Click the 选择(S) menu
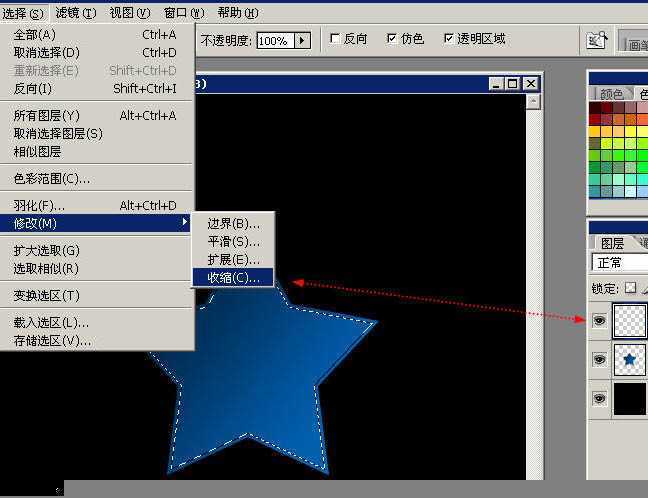The width and height of the screenshot is (648, 498). point(23,14)
